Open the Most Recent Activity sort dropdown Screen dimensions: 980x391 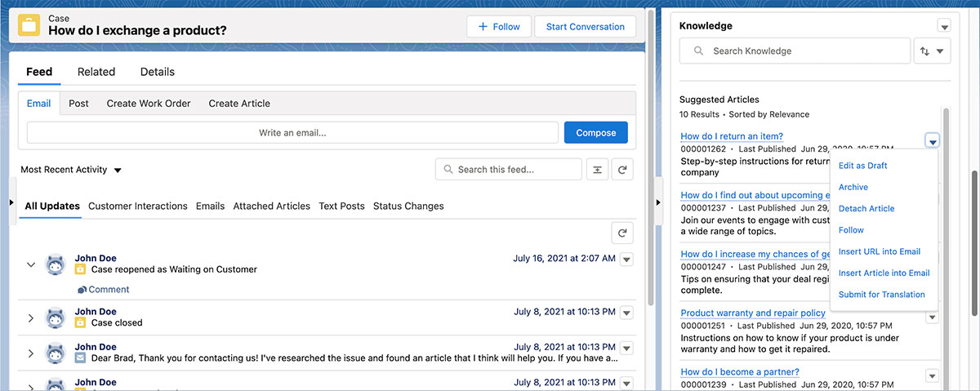coord(71,170)
